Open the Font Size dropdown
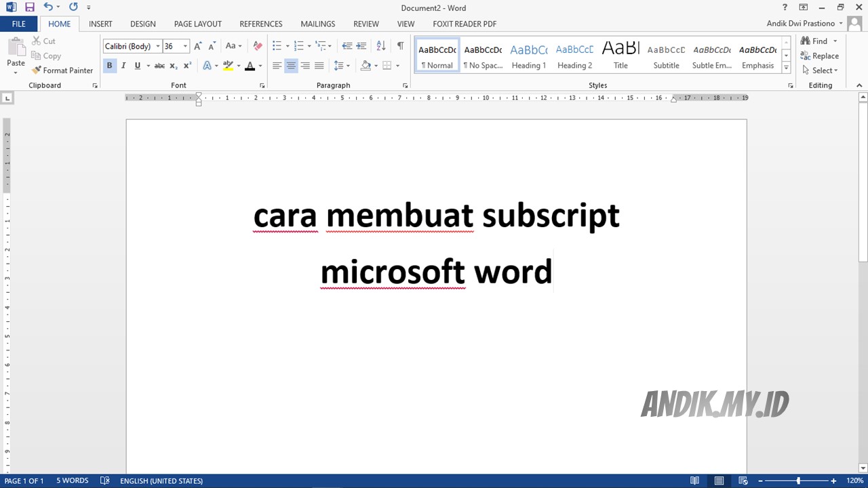This screenshot has width=868, height=488. point(184,46)
